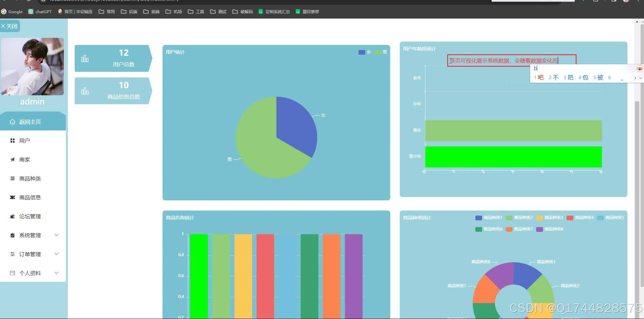644x319 pixels.
Task: Open the Google bookmark
Action: [x=12, y=11]
